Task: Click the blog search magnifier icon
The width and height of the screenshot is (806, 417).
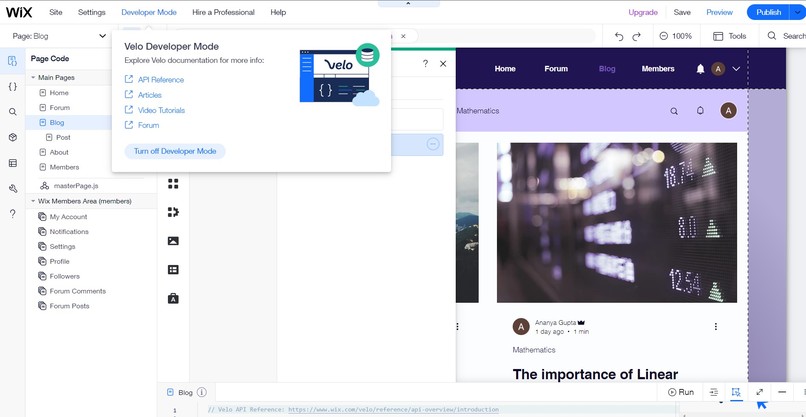Action: (x=674, y=111)
